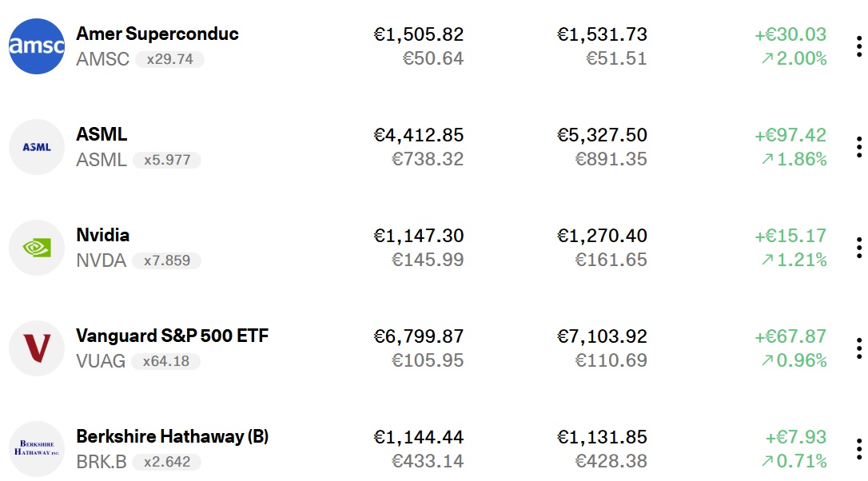
Task: Open the three-dot menu for Amer Superconduc
Action: [x=858, y=46]
